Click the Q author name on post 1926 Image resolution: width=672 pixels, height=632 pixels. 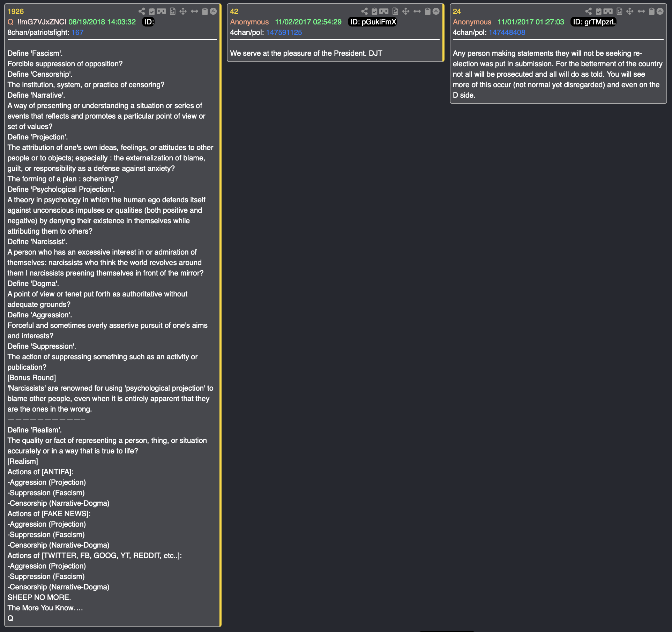[10, 22]
